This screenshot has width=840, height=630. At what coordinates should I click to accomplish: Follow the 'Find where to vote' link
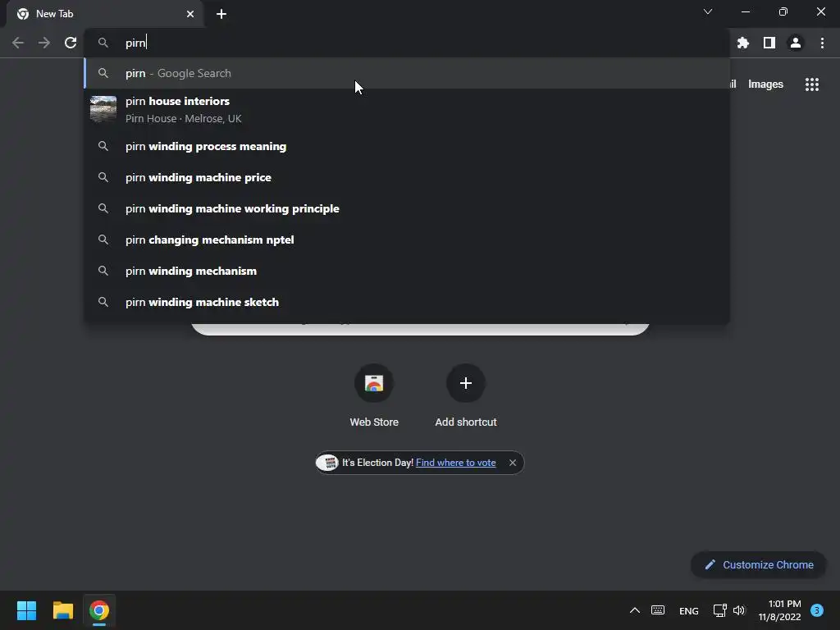click(x=455, y=463)
